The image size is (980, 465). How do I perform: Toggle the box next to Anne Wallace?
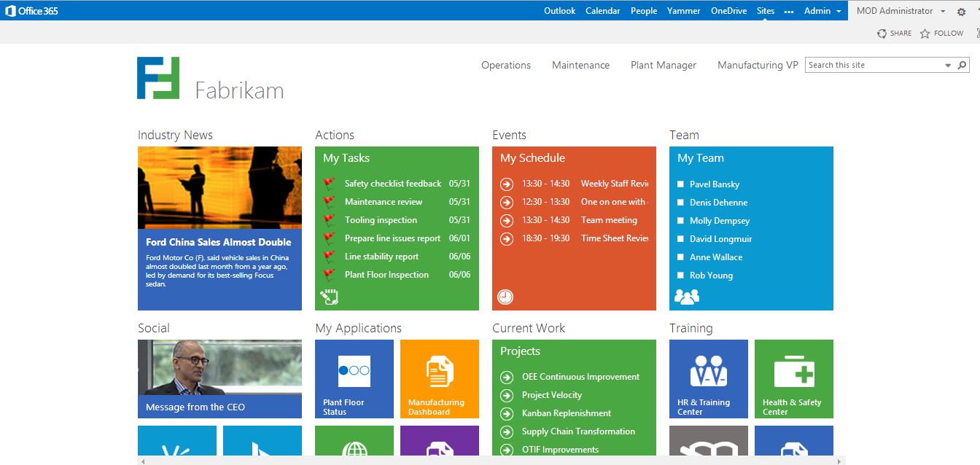point(680,257)
